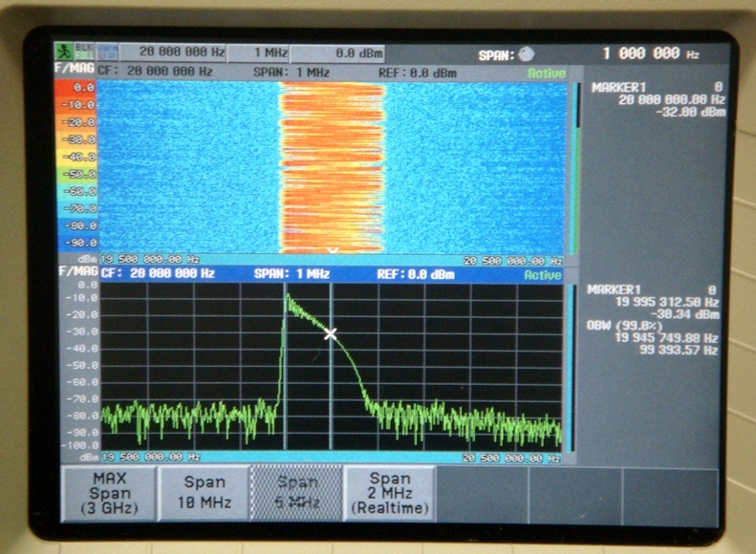The image size is (756, 554).
Task: Click the marker frequency 19 995 312.50 Hz
Action: 667,303
